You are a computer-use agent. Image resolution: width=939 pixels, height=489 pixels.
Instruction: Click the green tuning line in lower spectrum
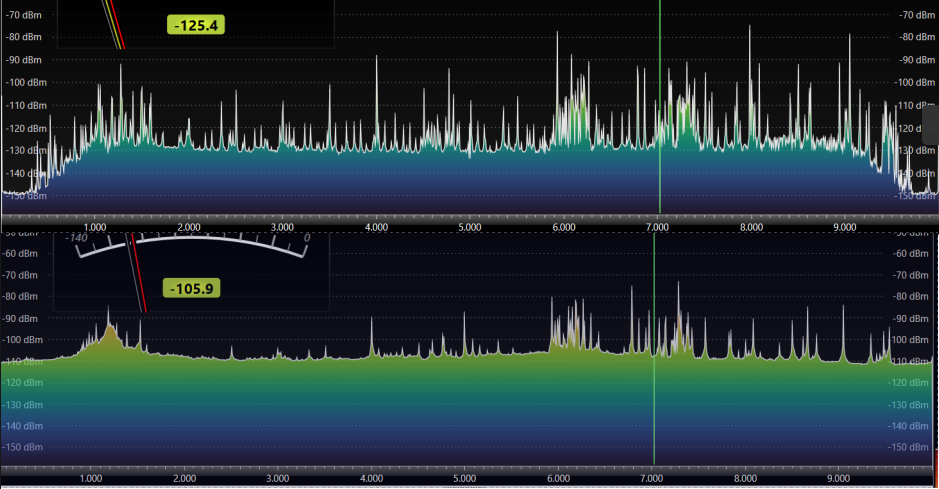coord(654,400)
